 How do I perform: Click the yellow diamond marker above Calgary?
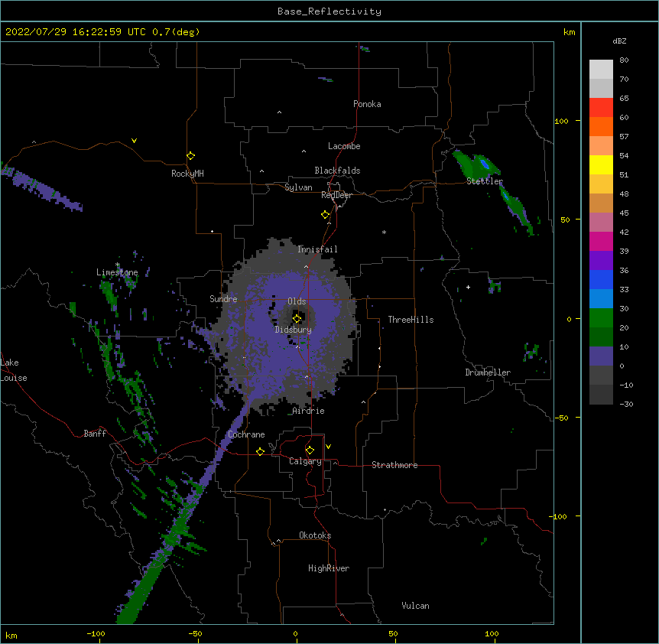click(x=310, y=450)
